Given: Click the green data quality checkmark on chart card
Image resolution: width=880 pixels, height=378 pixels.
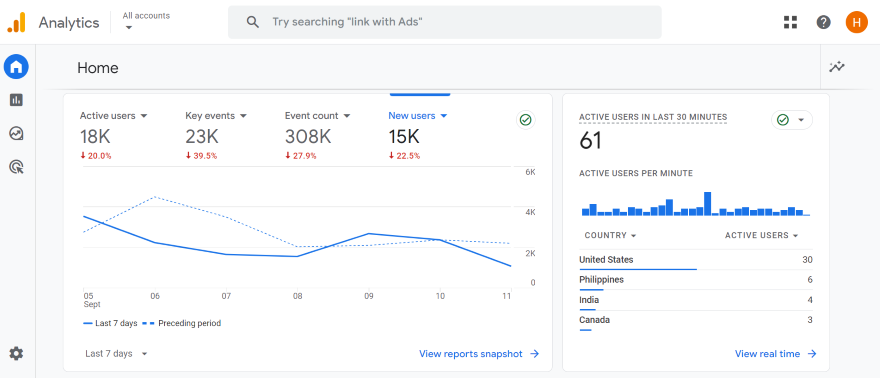Looking at the screenshot, I should 525,119.
